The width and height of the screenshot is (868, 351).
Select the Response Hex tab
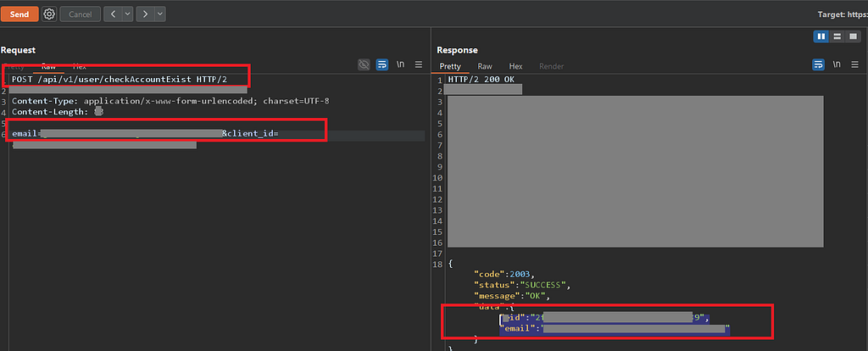[515, 66]
